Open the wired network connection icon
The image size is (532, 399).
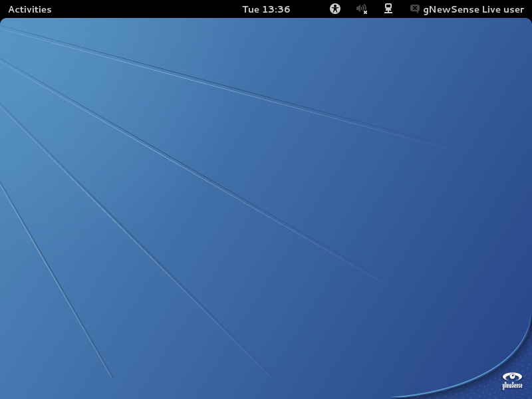[x=388, y=9]
